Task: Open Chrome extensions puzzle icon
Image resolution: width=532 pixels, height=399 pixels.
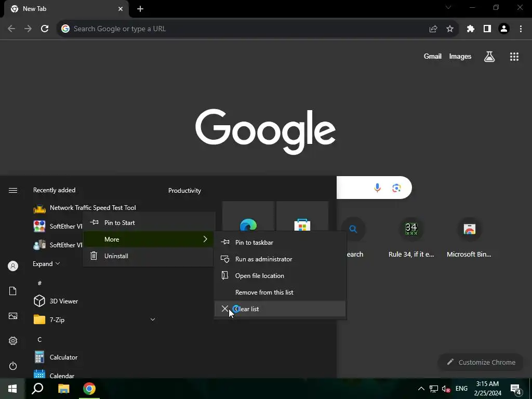Action: click(x=471, y=29)
